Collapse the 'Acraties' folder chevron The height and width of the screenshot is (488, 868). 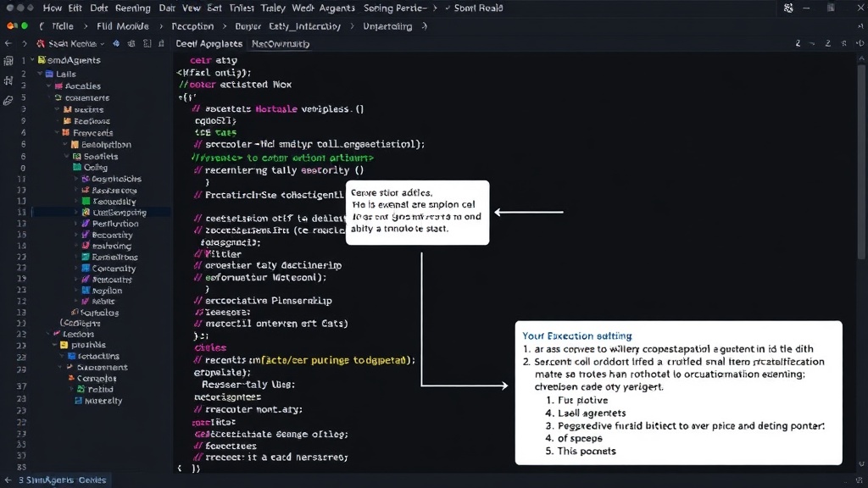point(49,86)
